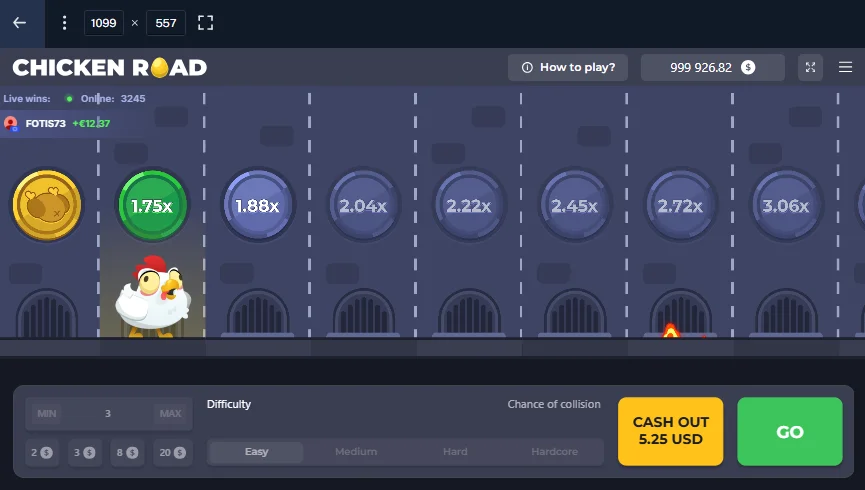Click the green online status dot
This screenshot has width=865, height=490.
[x=69, y=99]
